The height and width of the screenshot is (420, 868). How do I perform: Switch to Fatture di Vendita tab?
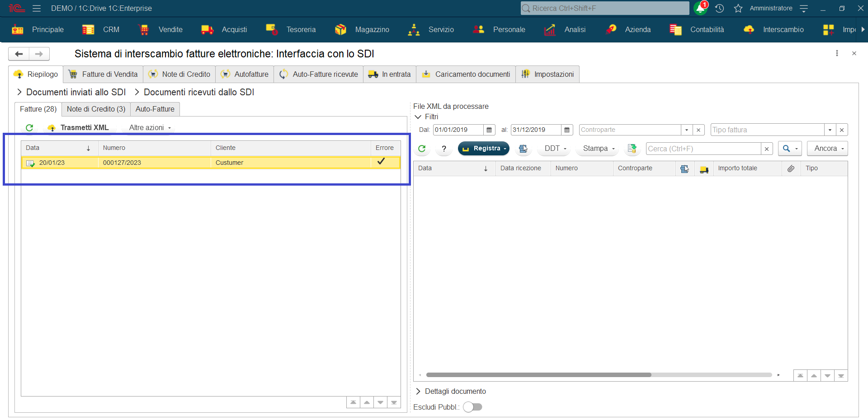click(103, 74)
